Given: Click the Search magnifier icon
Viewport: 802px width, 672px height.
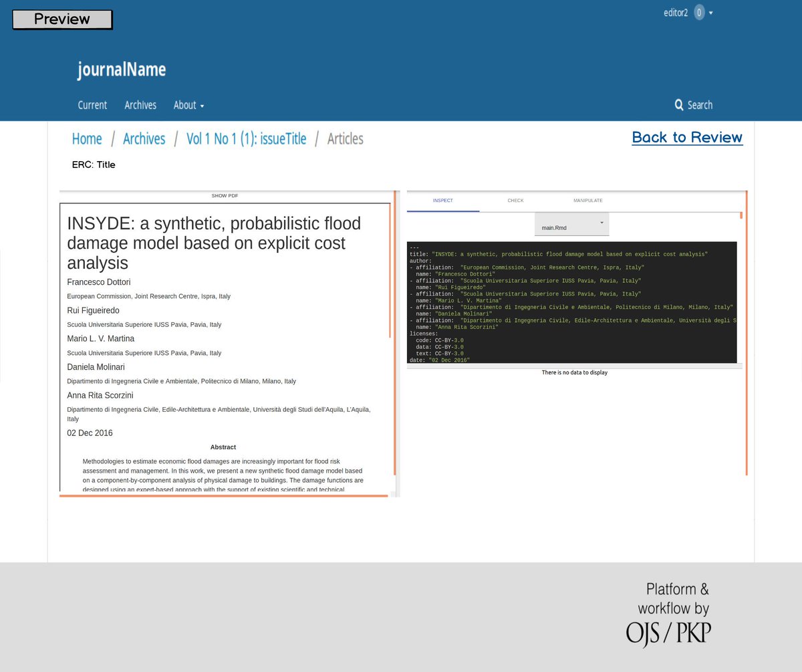Looking at the screenshot, I should click(678, 105).
